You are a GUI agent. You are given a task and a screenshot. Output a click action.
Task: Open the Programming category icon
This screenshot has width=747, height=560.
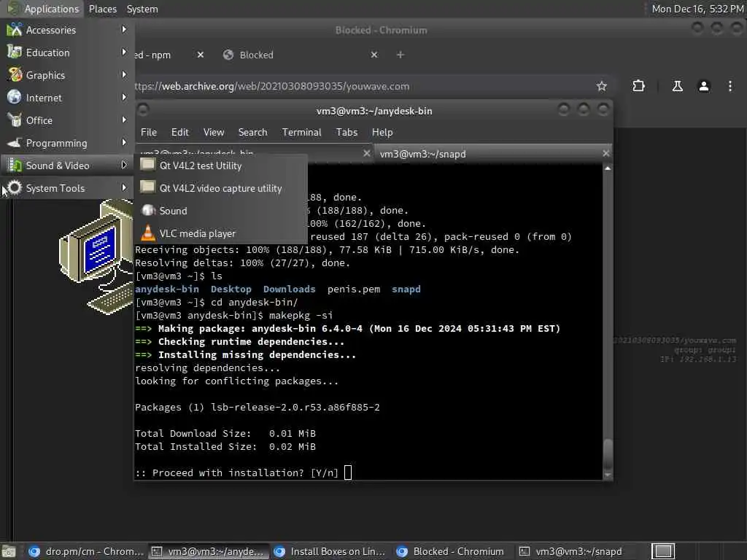coord(15,142)
